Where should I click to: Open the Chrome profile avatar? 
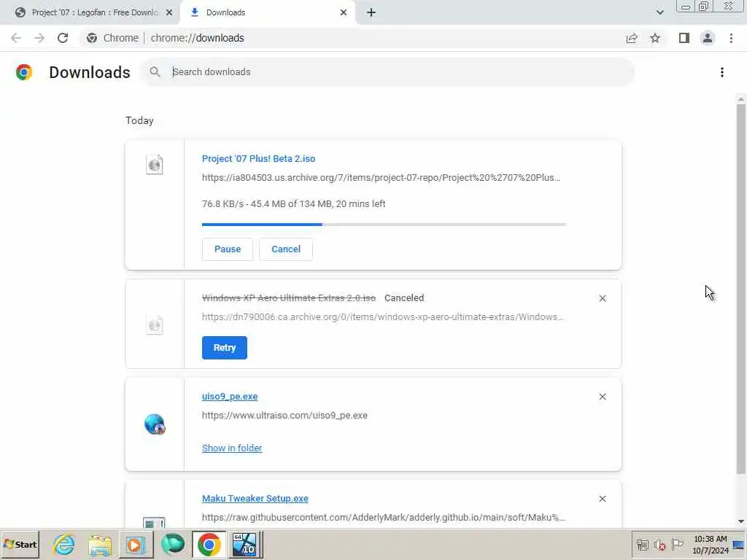(708, 38)
